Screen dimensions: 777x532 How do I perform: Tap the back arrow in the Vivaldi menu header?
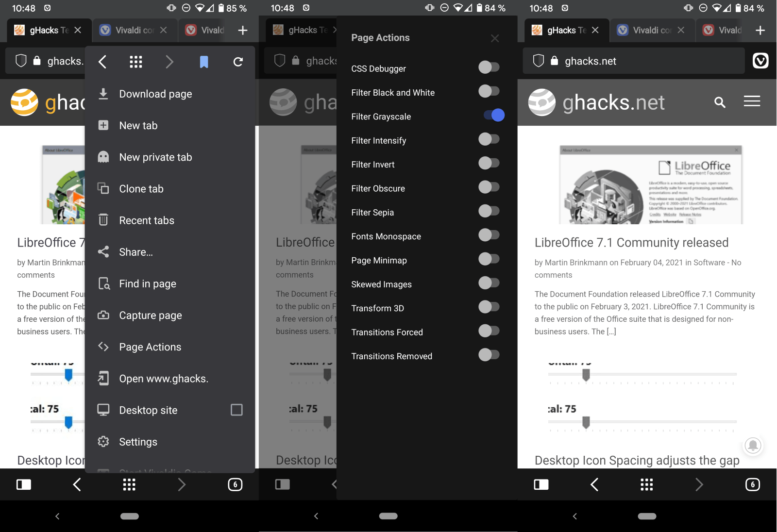(x=102, y=62)
